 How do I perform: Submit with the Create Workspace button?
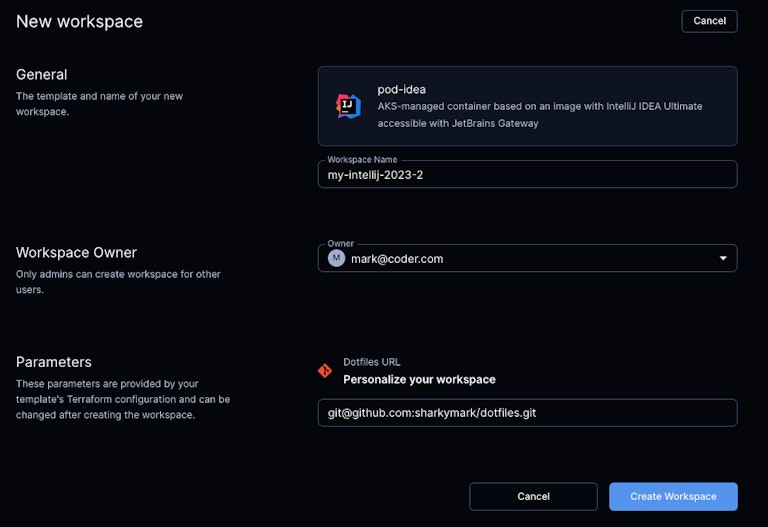click(x=673, y=496)
